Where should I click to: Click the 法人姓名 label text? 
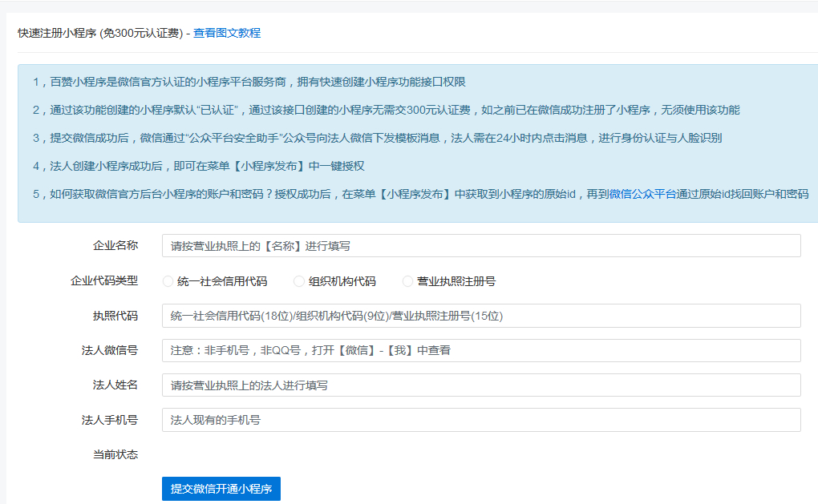115,385
